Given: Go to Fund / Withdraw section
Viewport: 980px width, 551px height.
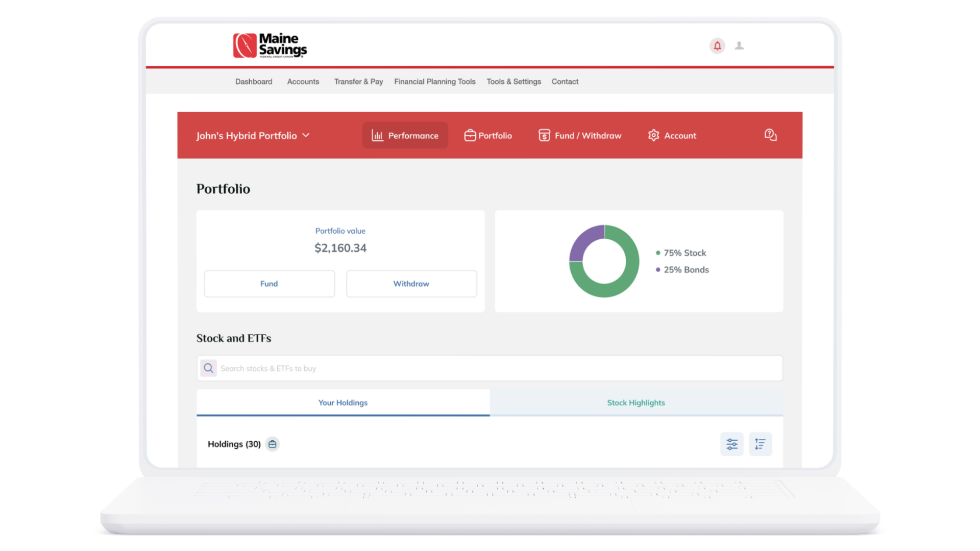Looking at the screenshot, I should [580, 136].
